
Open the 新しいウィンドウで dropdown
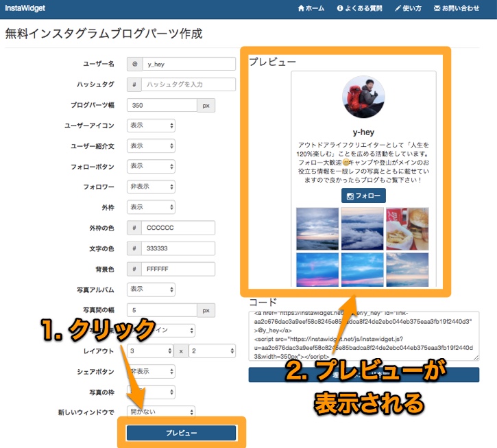161,412
